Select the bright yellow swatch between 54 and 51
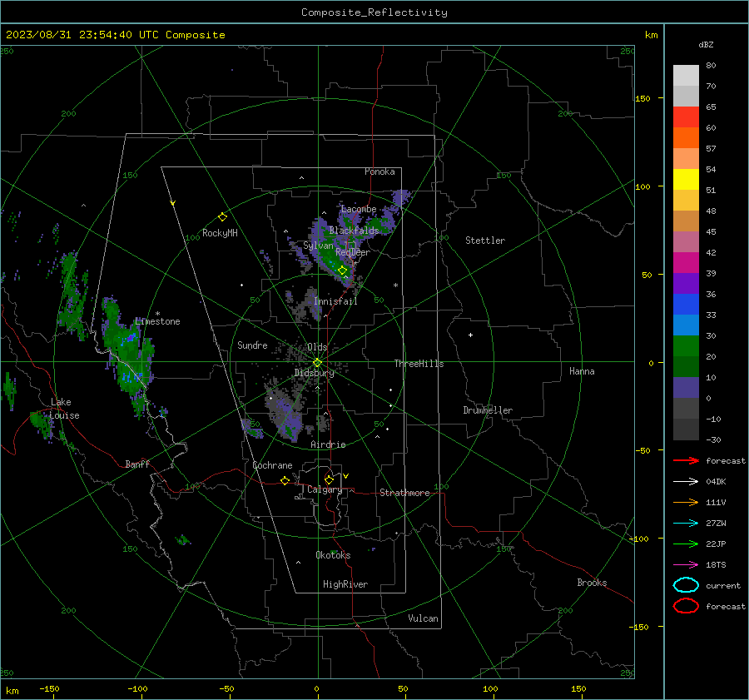The image size is (749, 700). pyautogui.click(x=686, y=179)
